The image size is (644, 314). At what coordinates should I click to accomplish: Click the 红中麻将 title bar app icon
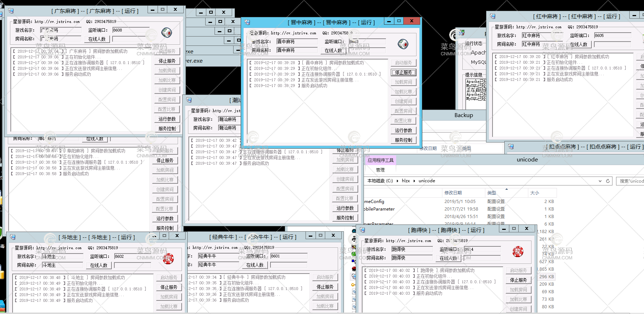pyautogui.click(x=492, y=16)
